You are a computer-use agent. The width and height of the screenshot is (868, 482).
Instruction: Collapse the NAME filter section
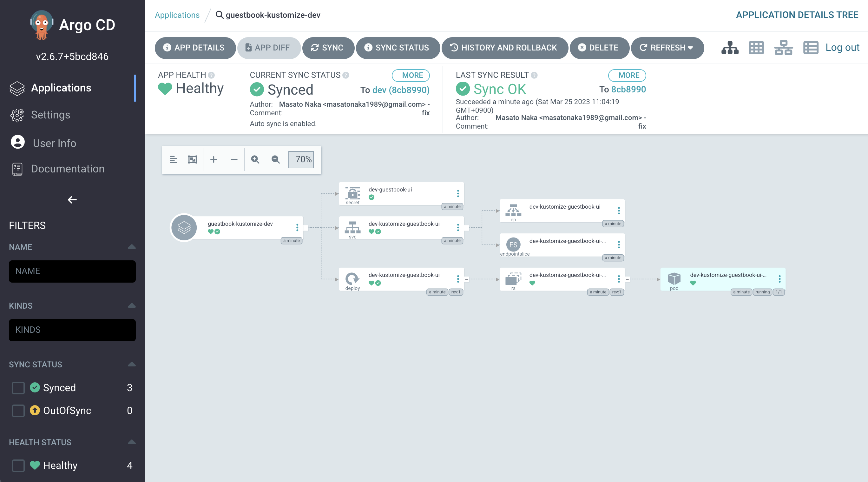pyautogui.click(x=132, y=247)
